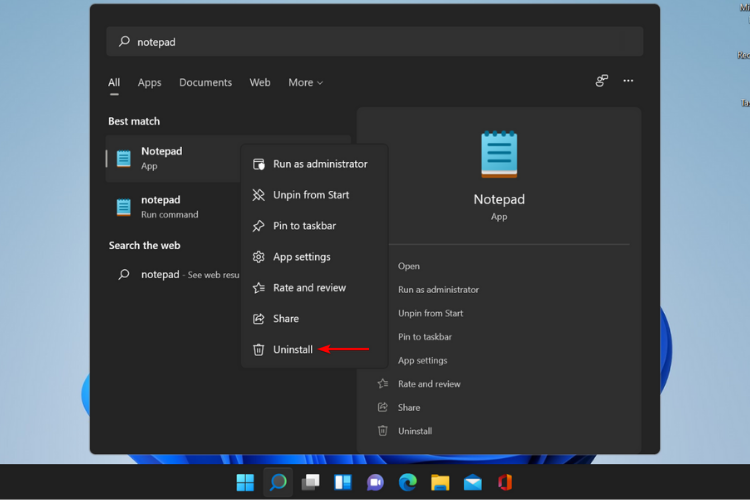
Task: Click the App settings gear icon
Action: click(259, 257)
